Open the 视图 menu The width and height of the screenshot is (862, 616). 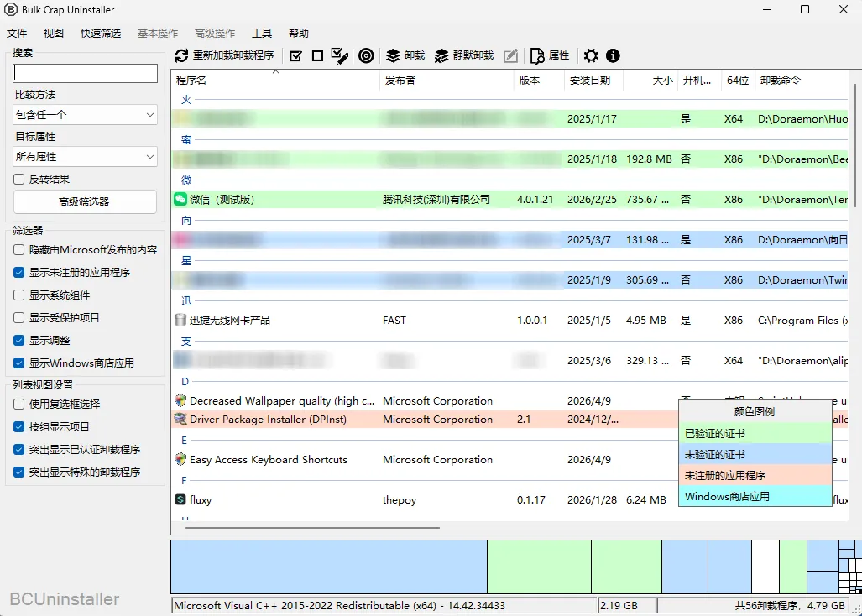pyautogui.click(x=54, y=33)
